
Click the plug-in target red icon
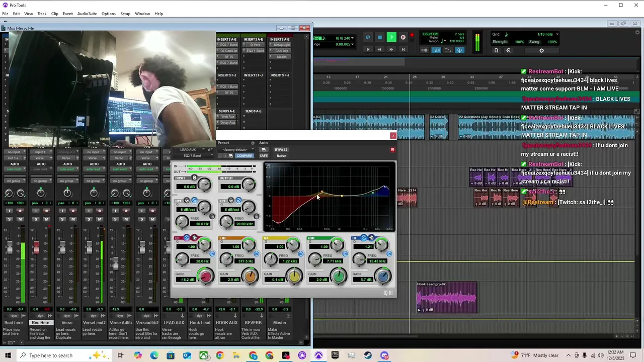(392, 149)
